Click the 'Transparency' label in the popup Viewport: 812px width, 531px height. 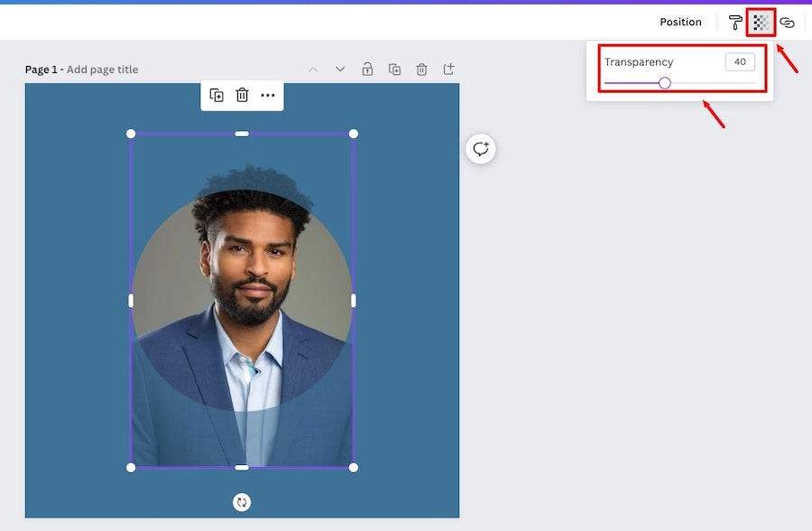(x=639, y=61)
